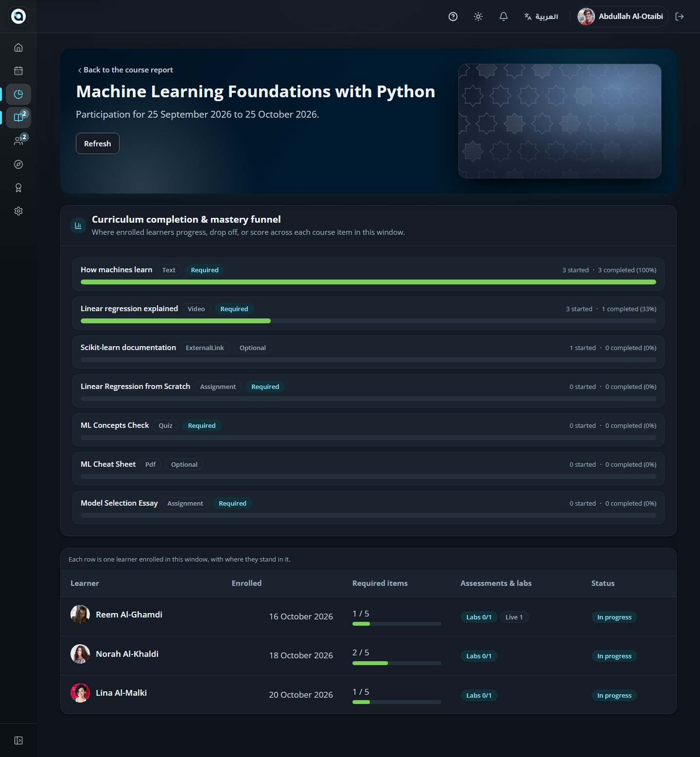Open the settings gear icon in sidebar

coord(18,211)
